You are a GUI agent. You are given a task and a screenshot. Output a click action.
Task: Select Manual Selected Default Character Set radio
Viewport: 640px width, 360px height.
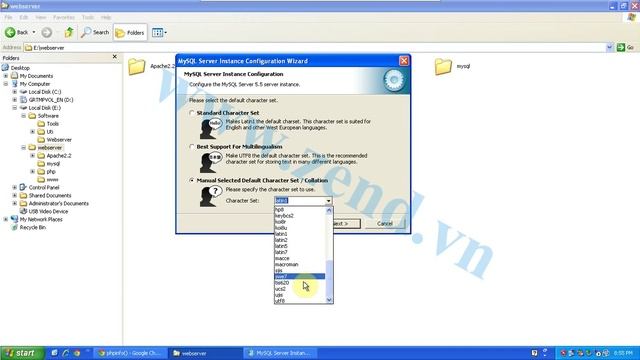pyautogui.click(x=191, y=180)
